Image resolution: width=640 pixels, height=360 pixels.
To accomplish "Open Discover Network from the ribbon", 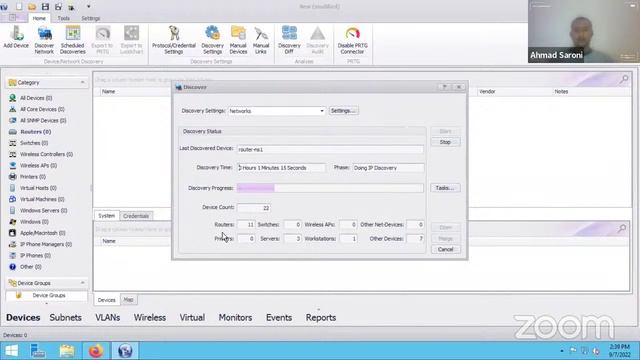I will pyautogui.click(x=44, y=40).
